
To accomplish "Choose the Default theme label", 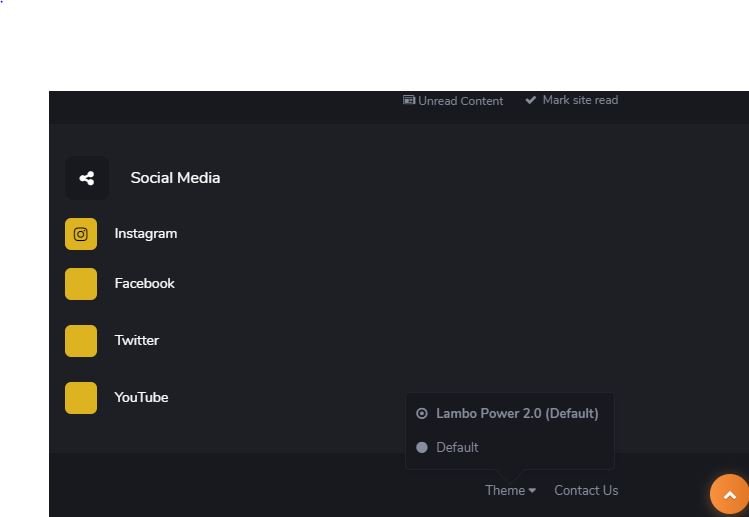I will [457, 447].
